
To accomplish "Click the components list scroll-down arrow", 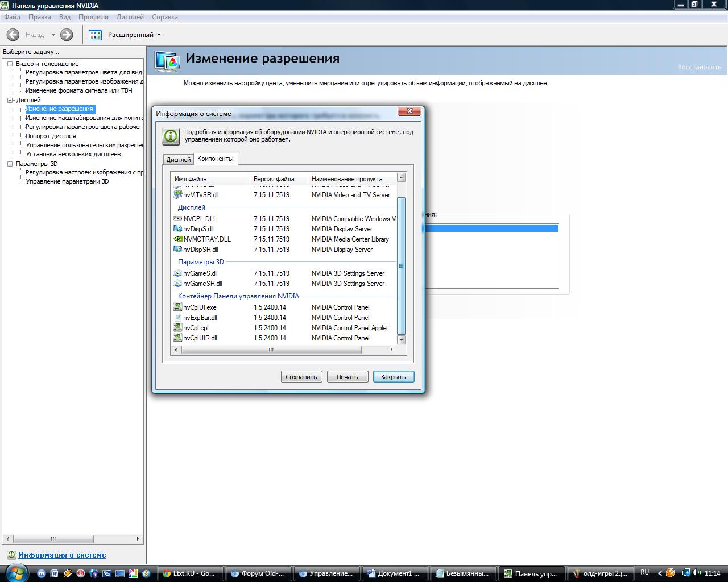I will pyautogui.click(x=401, y=339).
